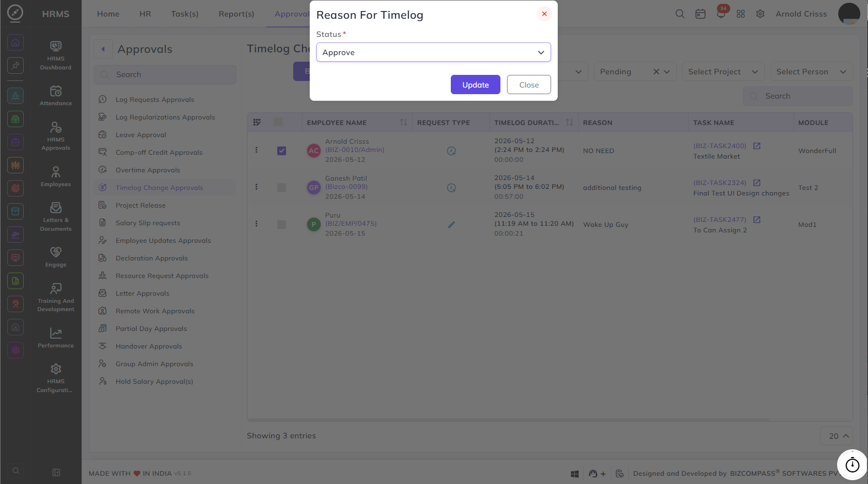The height and width of the screenshot is (484, 868).
Task: Click the edit pencil request type for Puru
Action: [x=451, y=225]
